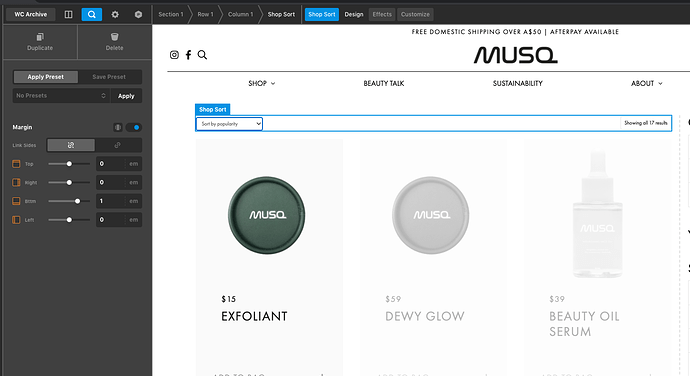Change the Right margin em unit
The height and width of the screenshot is (376, 690).
tap(134, 182)
